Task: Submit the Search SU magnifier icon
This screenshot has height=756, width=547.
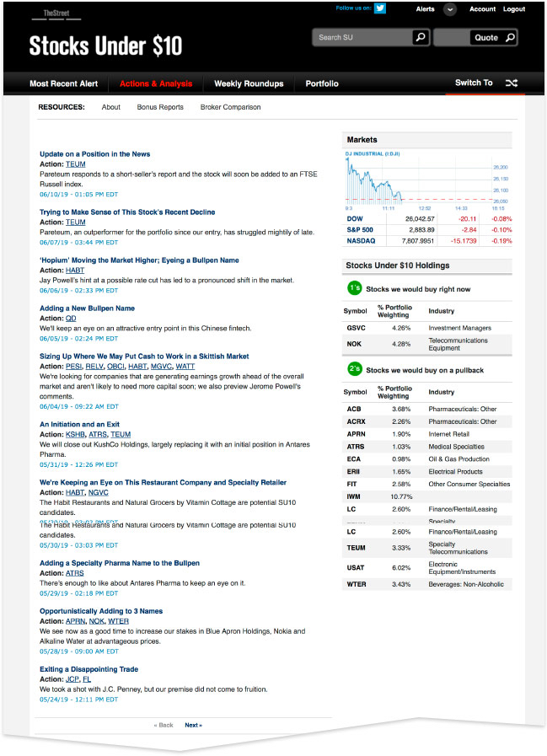Action: tap(421, 37)
